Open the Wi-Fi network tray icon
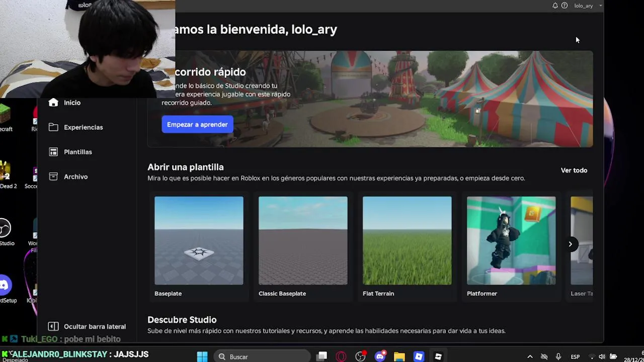Screen dimensions: 644x362 (x=592, y=356)
